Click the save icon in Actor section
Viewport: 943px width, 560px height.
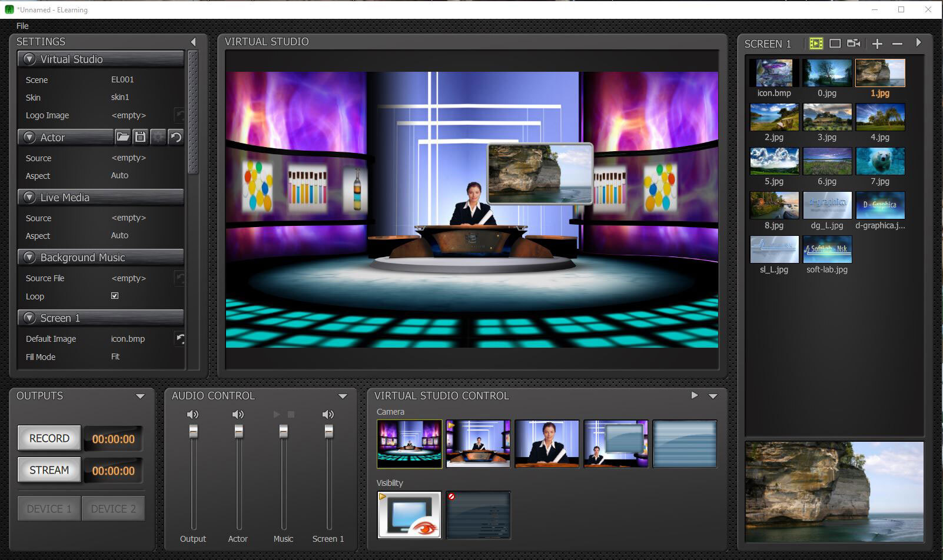[140, 137]
